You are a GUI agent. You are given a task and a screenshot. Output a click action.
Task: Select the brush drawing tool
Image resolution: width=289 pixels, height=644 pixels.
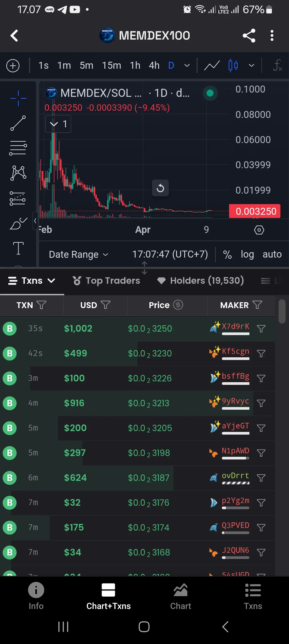[18, 223]
